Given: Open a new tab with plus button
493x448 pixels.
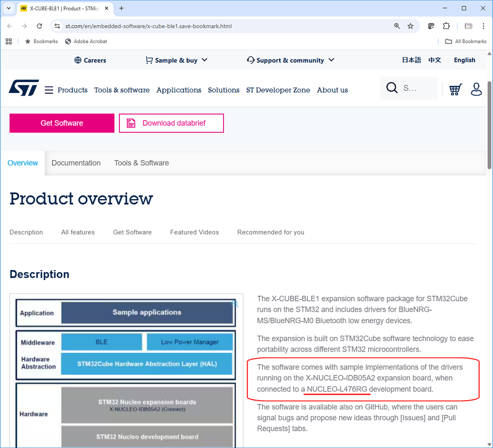Looking at the screenshot, I should coord(121,8).
